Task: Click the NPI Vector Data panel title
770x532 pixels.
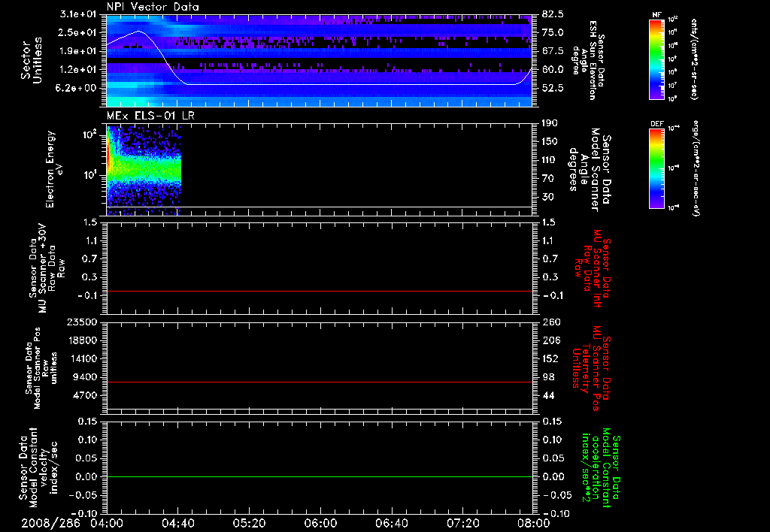Action: coord(153,7)
